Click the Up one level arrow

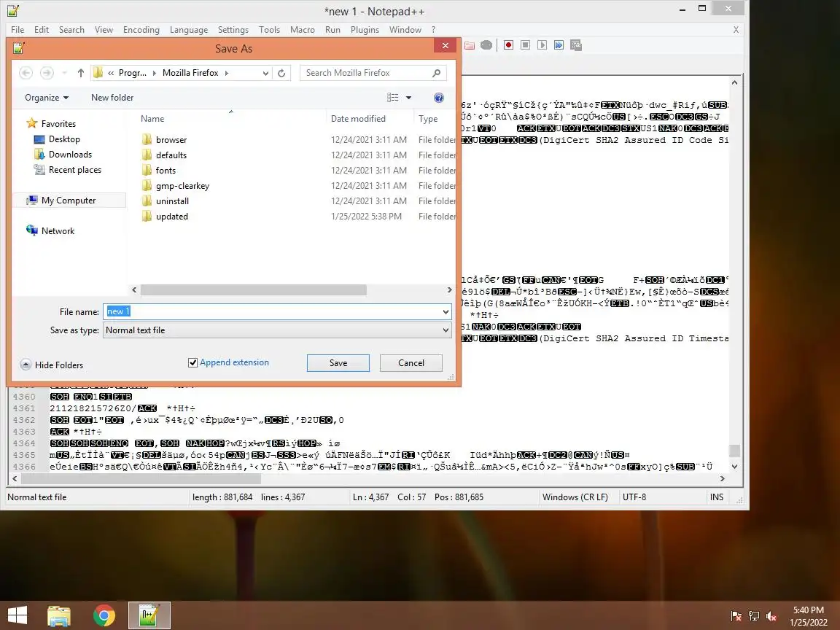click(x=80, y=73)
